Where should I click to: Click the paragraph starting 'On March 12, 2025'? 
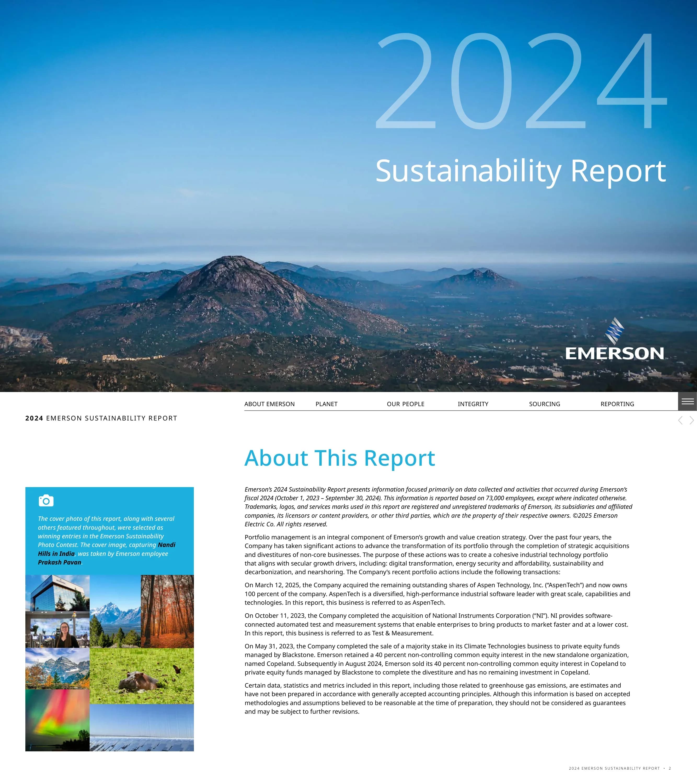437,594
